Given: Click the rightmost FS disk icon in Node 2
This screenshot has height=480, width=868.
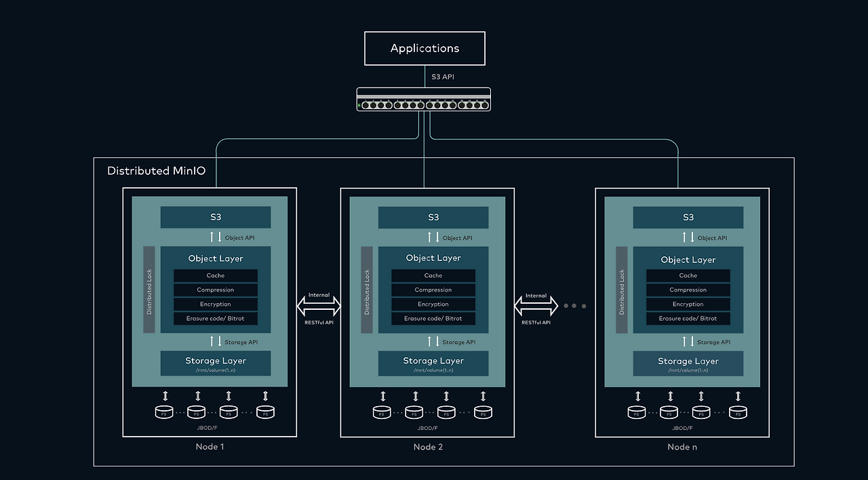Looking at the screenshot, I should (483, 412).
